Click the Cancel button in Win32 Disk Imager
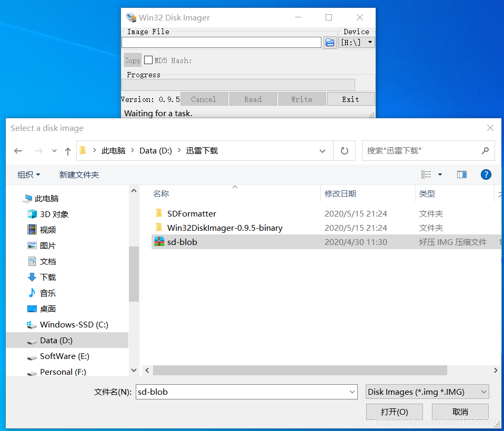 pos(204,99)
